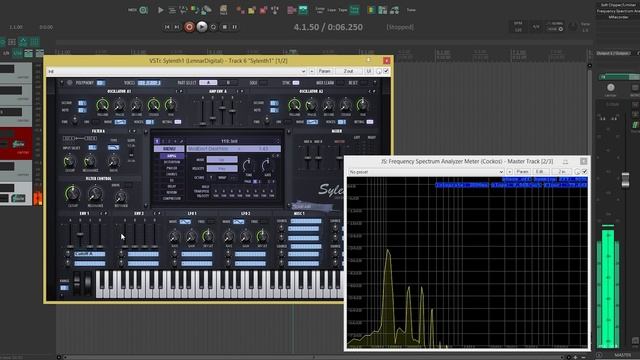This screenshot has height=360, width=640.
Task: Click Oscillator A1 Phase knob
Action: tap(119, 106)
